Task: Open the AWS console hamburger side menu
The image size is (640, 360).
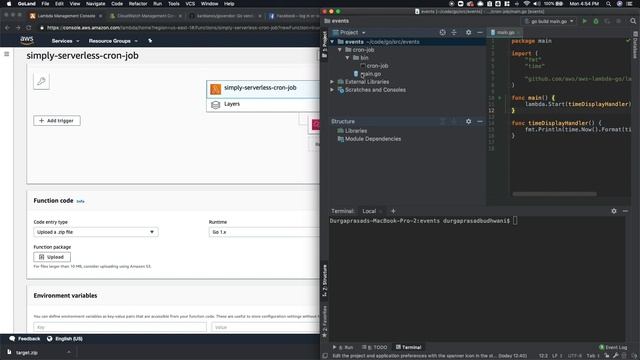Action: 7,54
